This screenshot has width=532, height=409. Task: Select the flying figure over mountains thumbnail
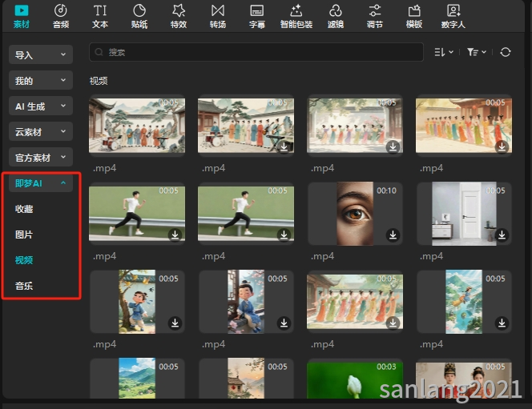(464, 302)
